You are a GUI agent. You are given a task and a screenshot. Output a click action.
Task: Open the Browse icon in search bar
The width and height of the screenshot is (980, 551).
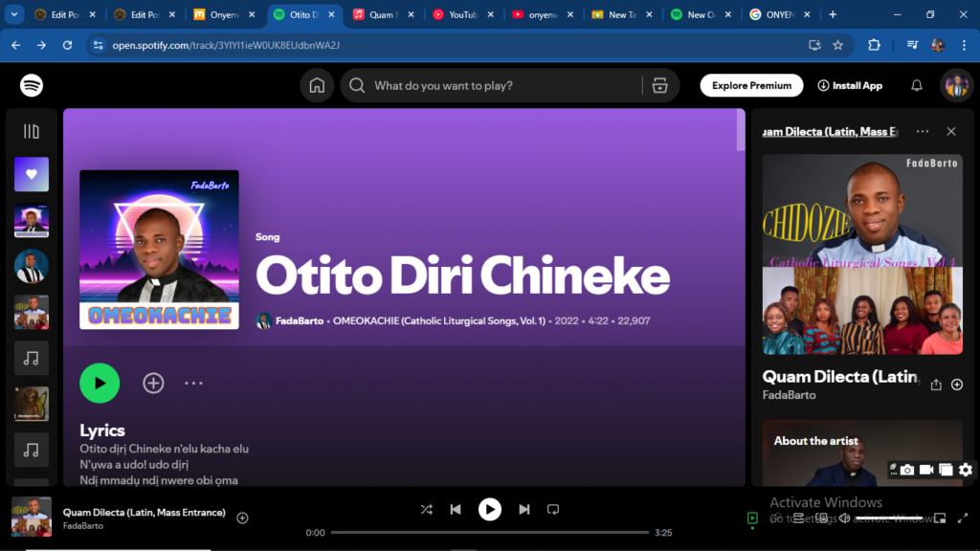pyautogui.click(x=659, y=85)
